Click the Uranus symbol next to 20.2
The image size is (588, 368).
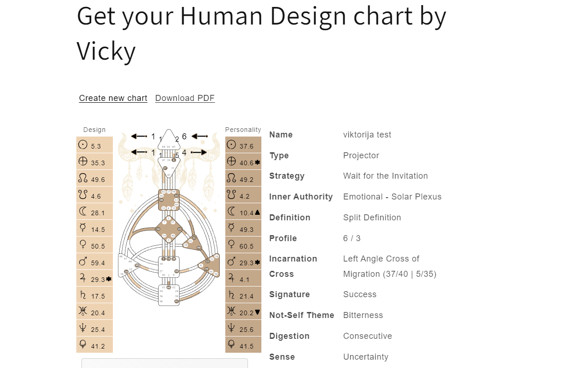[232, 311]
